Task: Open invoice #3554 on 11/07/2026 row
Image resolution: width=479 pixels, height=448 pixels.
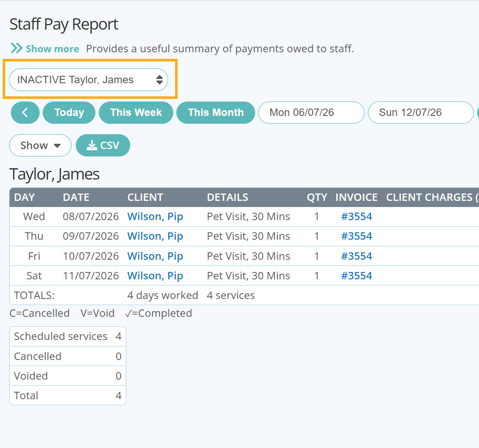Action: pyautogui.click(x=357, y=276)
